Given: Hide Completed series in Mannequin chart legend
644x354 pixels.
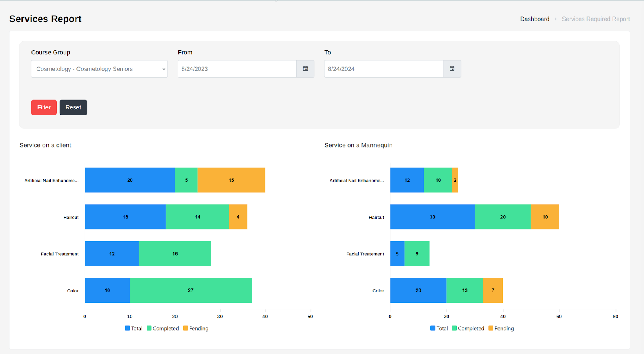Looking at the screenshot, I should click(x=468, y=328).
